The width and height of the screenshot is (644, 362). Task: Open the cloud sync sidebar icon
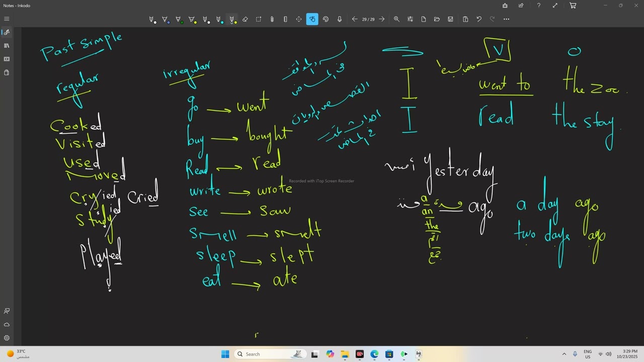coord(7,325)
